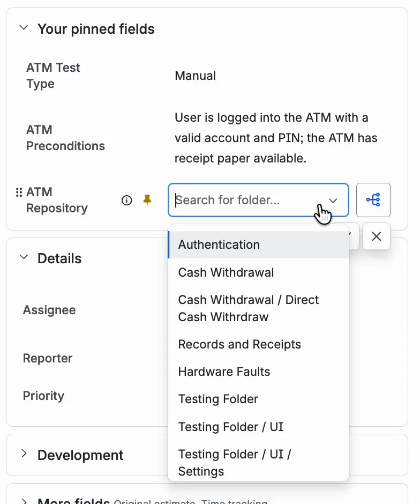Pick Cash Withdrawal / Direct Cash Withrdraw

click(259, 308)
